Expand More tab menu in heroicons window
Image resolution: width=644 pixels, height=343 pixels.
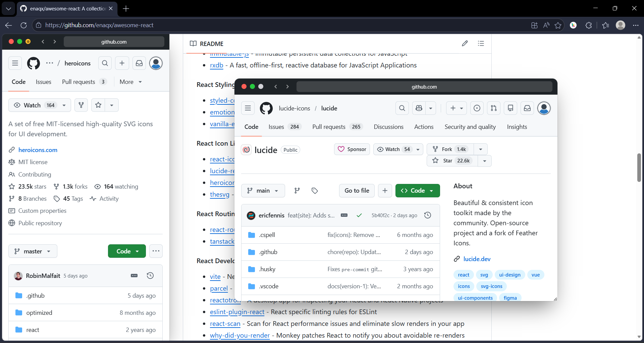131,82
